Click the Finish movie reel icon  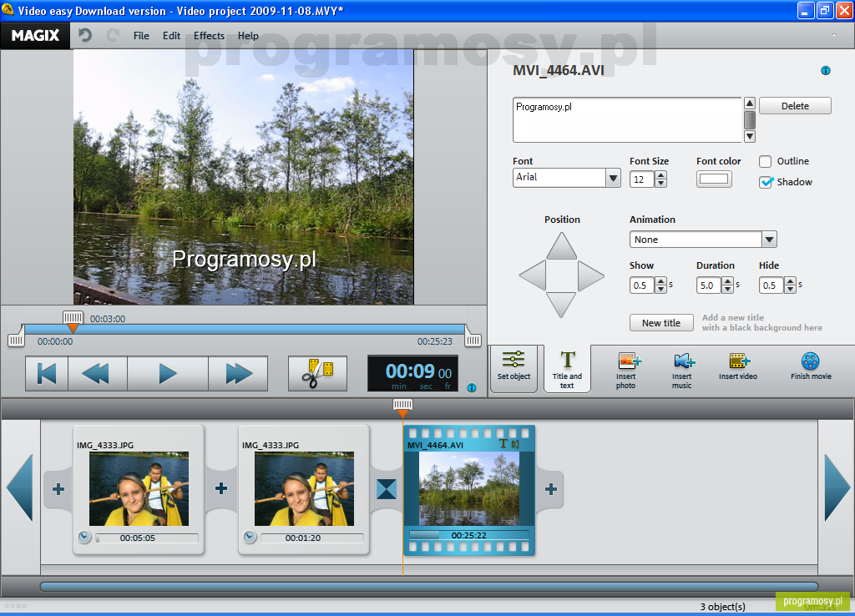coord(810,361)
